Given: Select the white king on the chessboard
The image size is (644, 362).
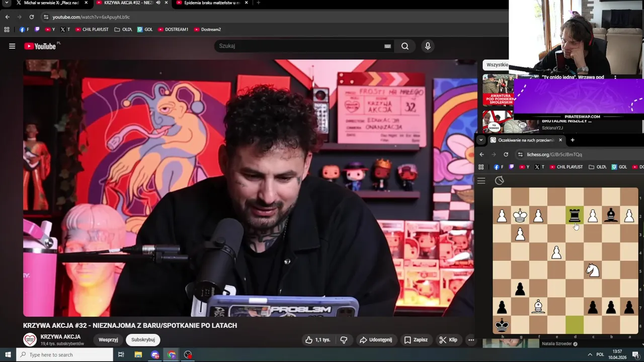Looking at the screenshot, I should click(520, 216).
